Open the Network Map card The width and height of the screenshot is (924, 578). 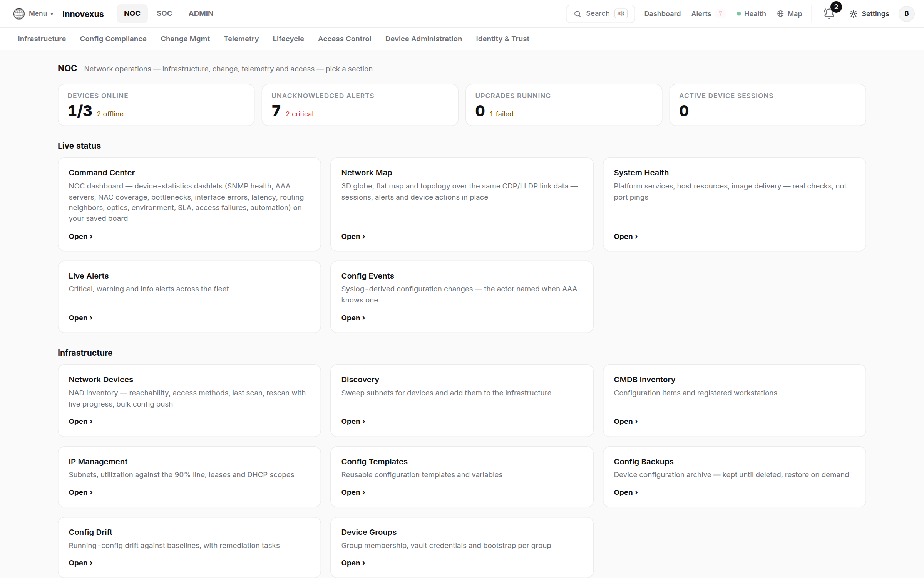(x=462, y=204)
